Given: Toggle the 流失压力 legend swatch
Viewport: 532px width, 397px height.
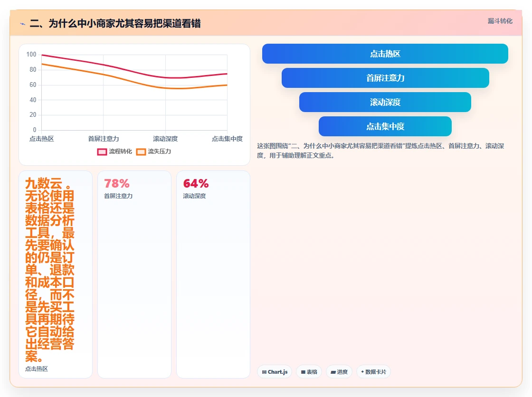Looking at the screenshot, I should coord(141,151).
